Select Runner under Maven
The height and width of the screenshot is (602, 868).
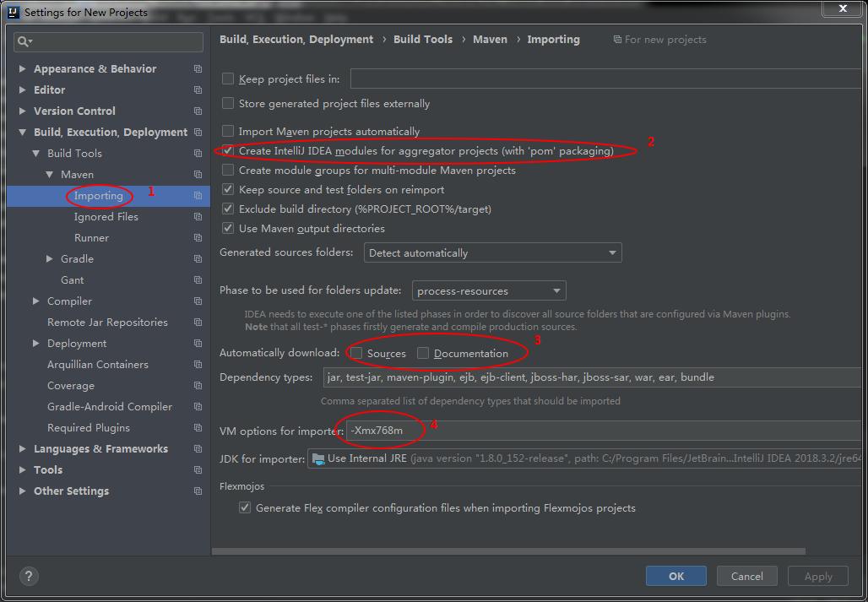91,237
